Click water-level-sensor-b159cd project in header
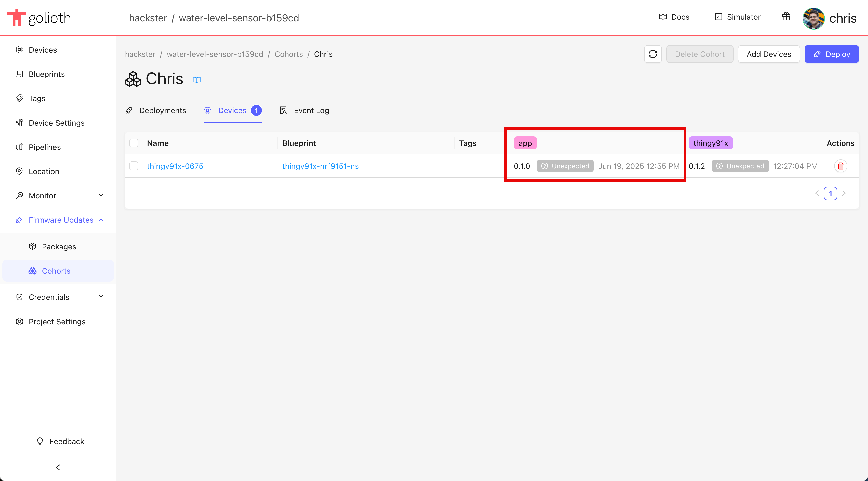Viewport: 868px width, 481px height. point(239,18)
